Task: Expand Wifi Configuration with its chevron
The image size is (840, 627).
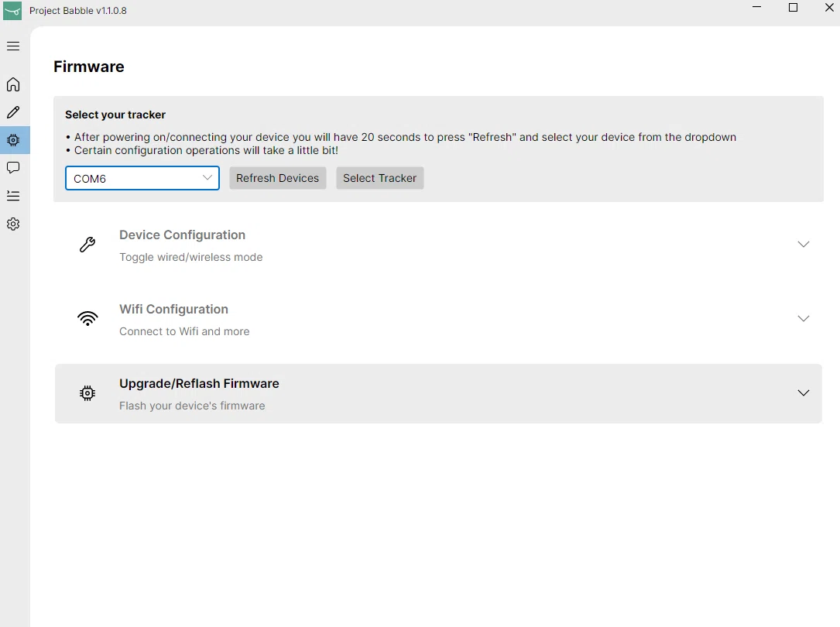Action: tap(803, 319)
